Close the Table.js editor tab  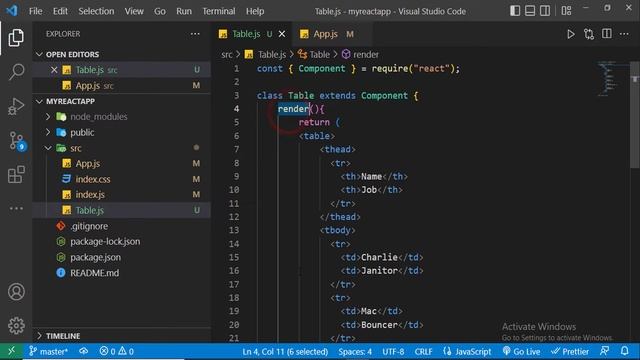pos(282,34)
